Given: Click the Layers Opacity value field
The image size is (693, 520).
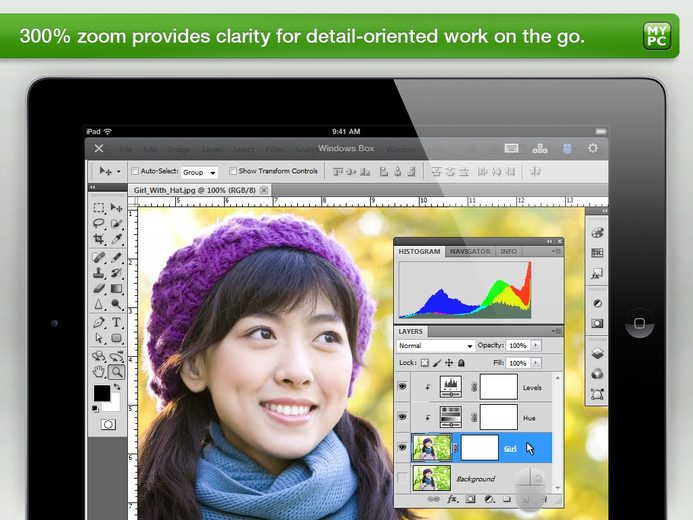Looking at the screenshot, I should (518, 345).
